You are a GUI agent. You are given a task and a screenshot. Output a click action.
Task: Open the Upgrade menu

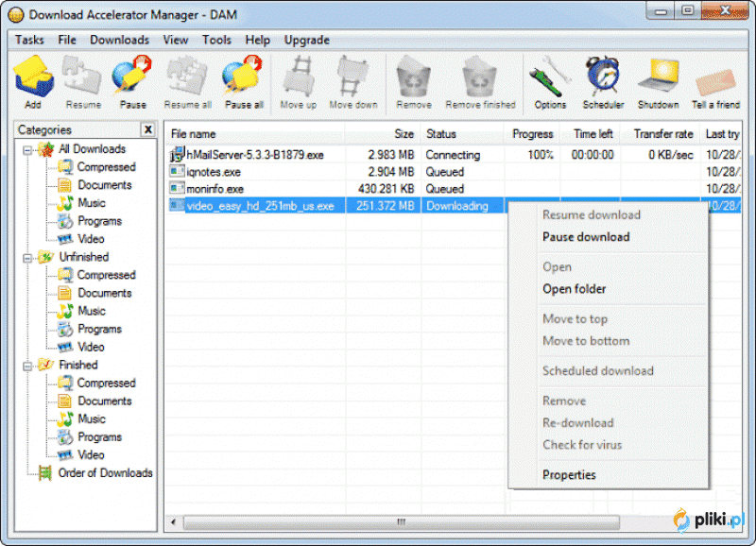(306, 40)
